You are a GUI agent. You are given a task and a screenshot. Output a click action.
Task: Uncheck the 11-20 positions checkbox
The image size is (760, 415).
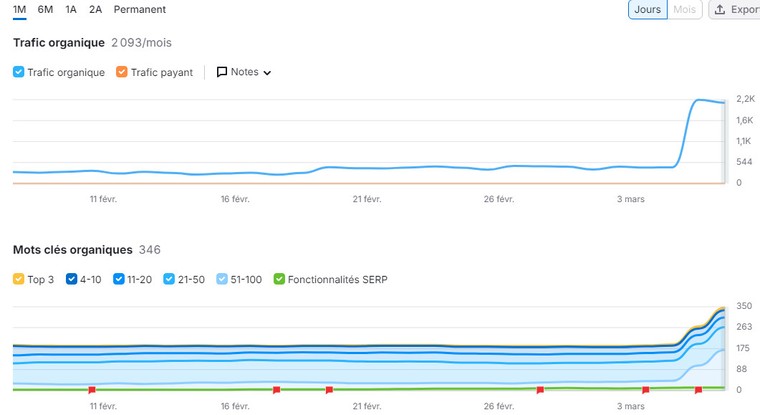[120, 279]
